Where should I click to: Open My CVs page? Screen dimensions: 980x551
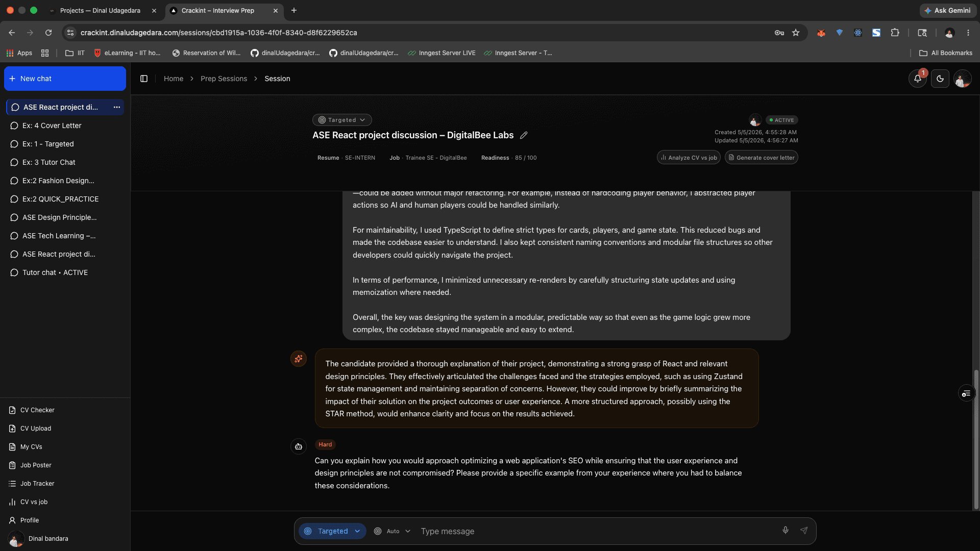coord(26,447)
